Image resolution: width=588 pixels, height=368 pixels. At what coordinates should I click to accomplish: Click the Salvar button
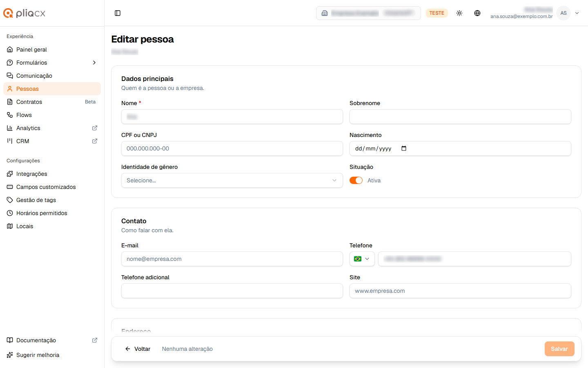click(x=559, y=349)
